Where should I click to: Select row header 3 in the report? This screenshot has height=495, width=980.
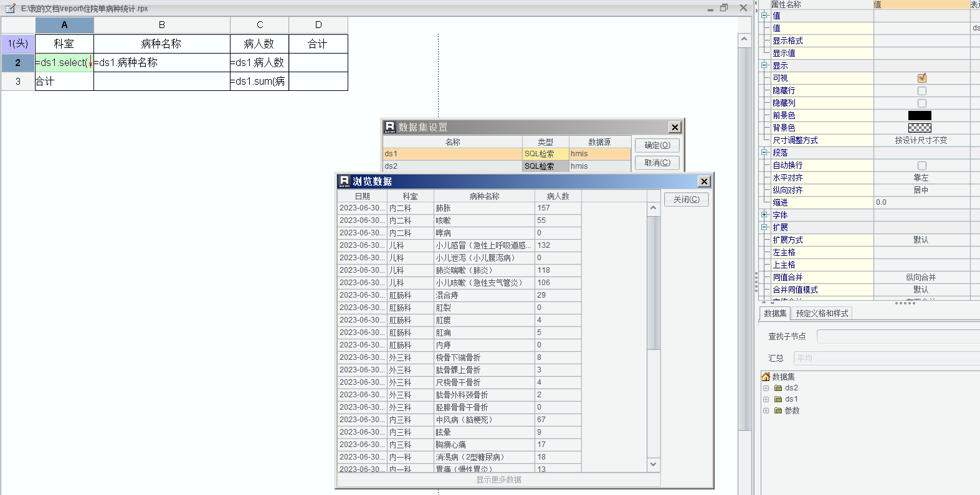pyautogui.click(x=18, y=81)
